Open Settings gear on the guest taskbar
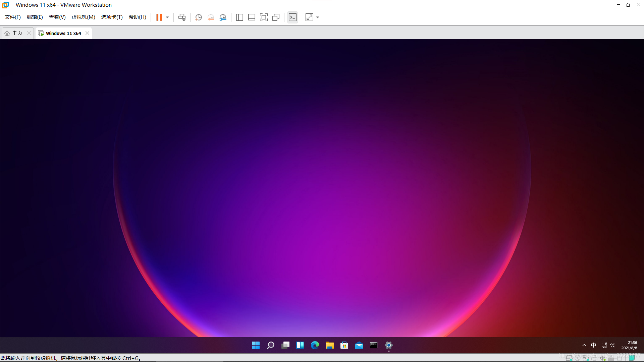 tap(388, 345)
